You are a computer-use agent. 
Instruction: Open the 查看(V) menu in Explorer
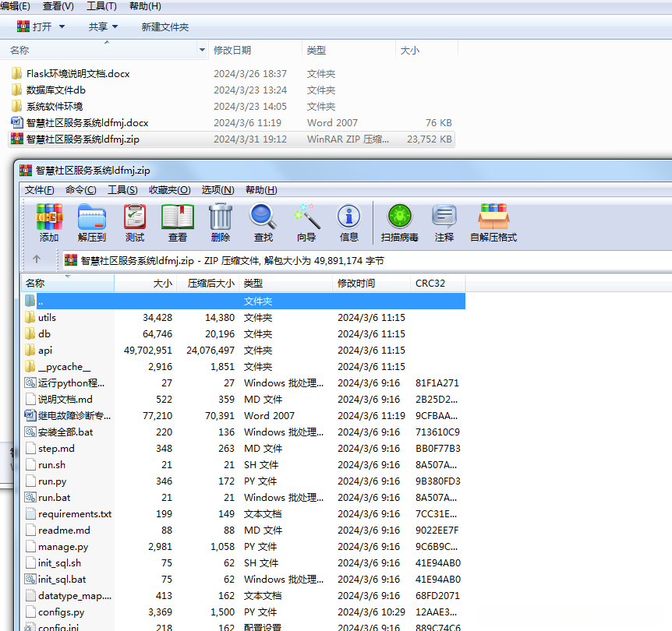[58, 6]
